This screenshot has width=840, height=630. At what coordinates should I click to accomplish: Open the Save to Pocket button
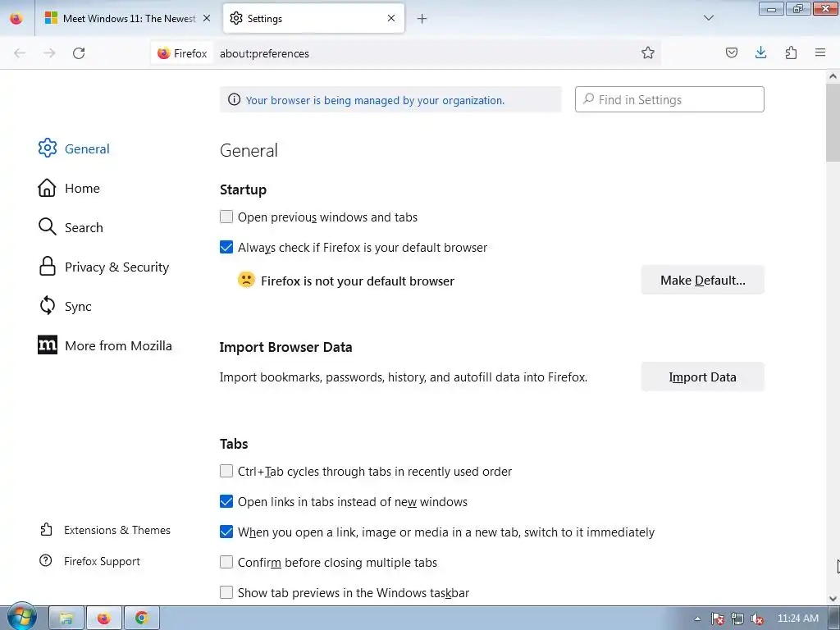(731, 52)
